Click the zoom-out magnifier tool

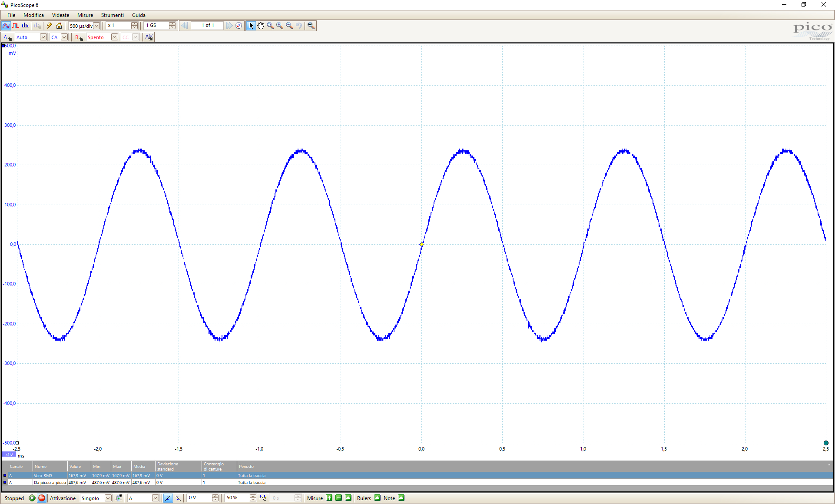289,26
